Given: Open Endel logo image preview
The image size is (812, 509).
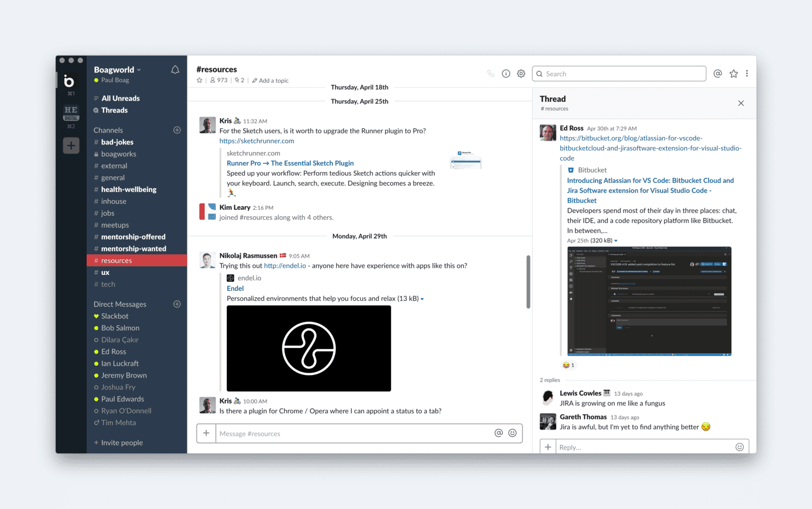Looking at the screenshot, I should (309, 348).
